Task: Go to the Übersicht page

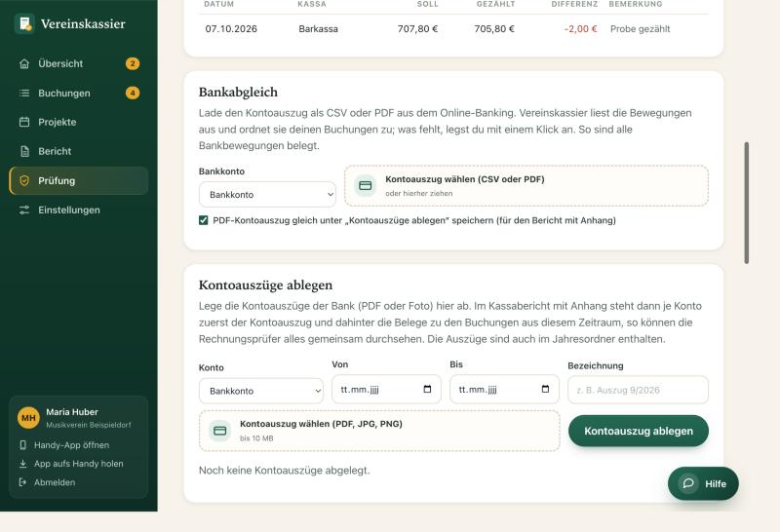Action: click(79, 63)
